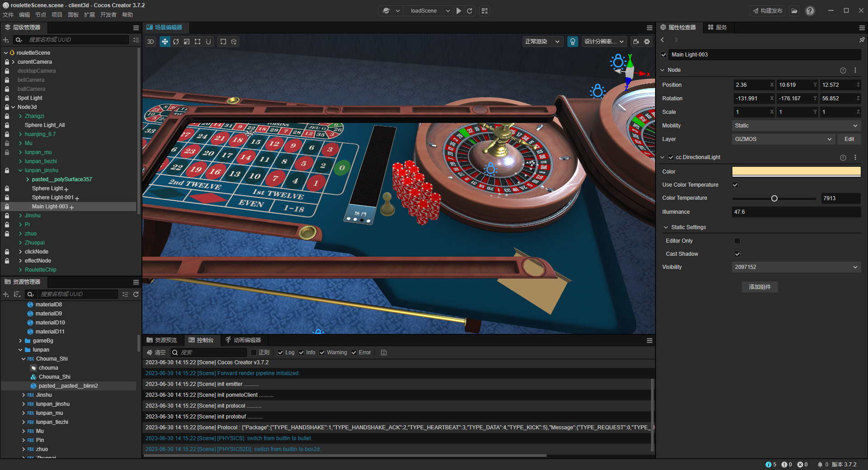
Task: Click the 构建发布 build button
Action: tap(768, 11)
